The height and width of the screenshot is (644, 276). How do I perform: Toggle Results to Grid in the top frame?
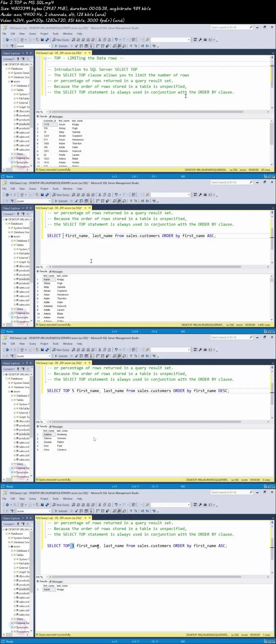click(x=119, y=46)
